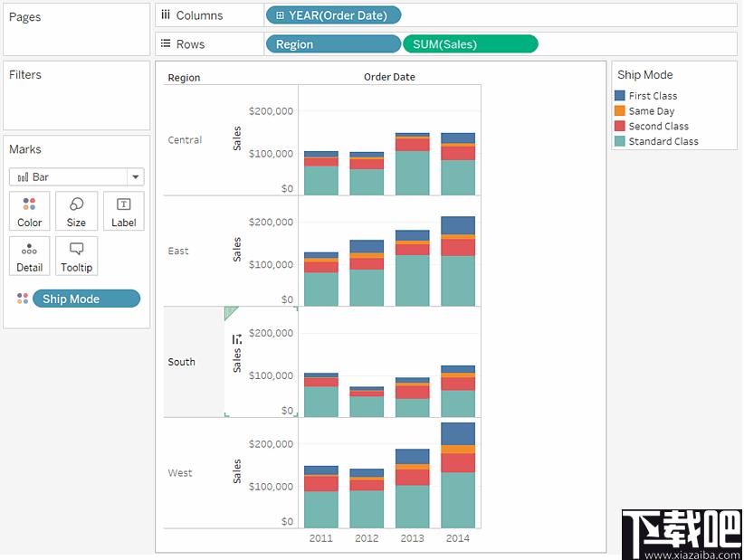Select the South region row header
Viewport: 744px width, 560px height.
(x=181, y=362)
